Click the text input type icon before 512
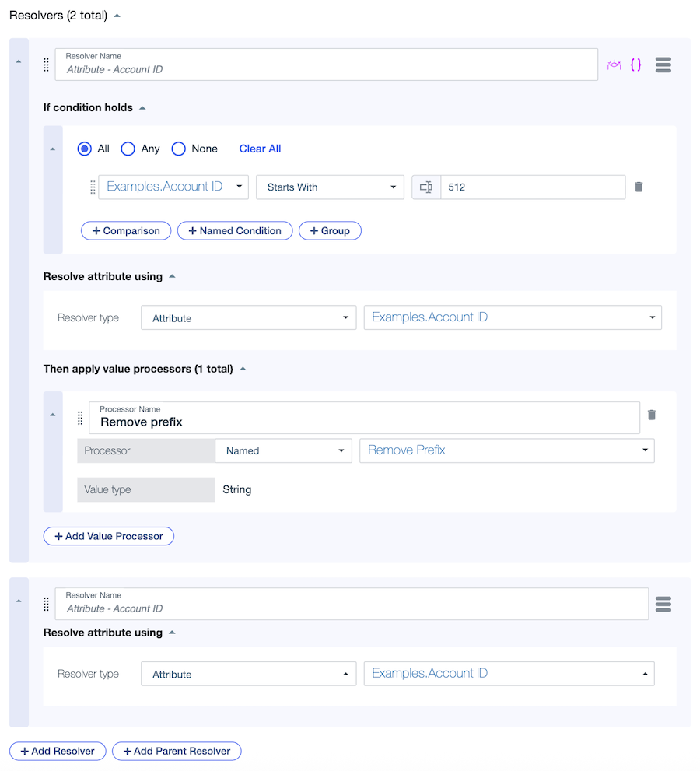Viewport: 700px width, 771px height. [425, 187]
